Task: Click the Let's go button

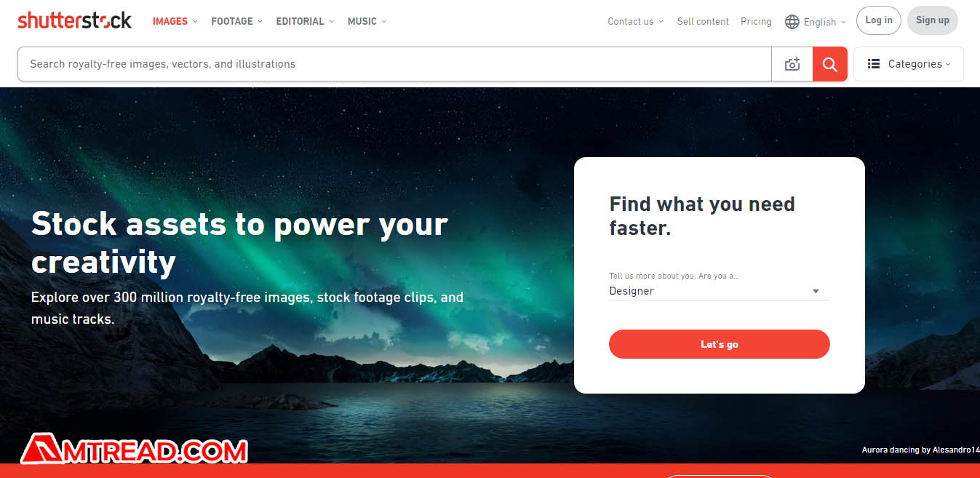Action: click(719, 344)
